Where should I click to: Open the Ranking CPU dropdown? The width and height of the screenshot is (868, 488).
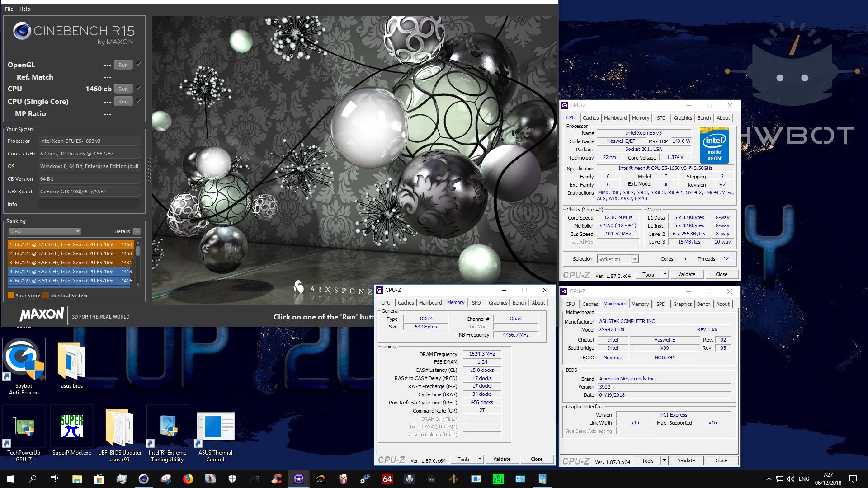tap(44, 231)
